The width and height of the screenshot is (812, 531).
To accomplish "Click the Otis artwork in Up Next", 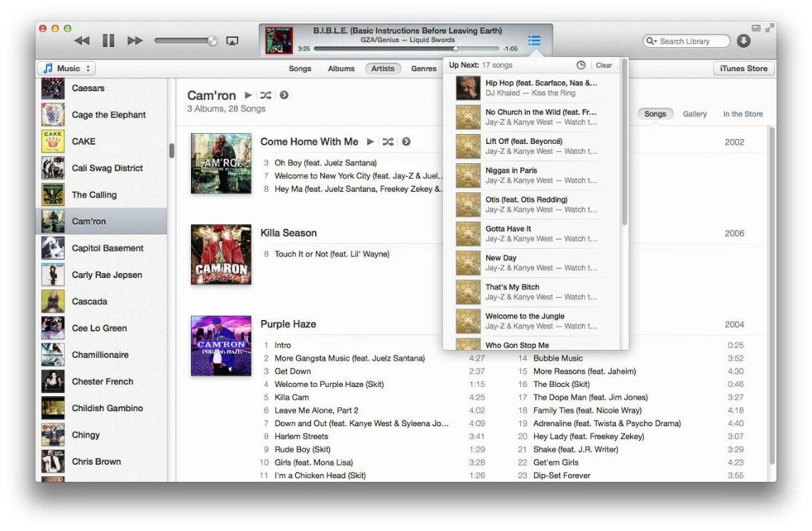I will [468, 205].
